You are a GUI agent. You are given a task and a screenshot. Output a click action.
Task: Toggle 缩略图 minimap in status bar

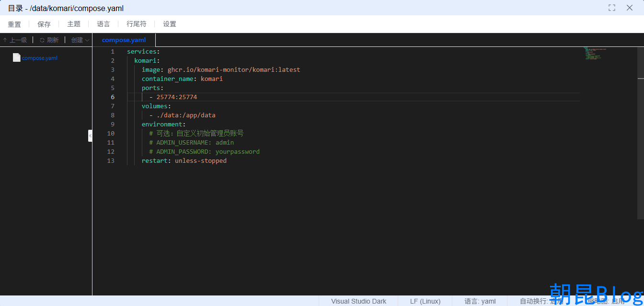(606, 301)
